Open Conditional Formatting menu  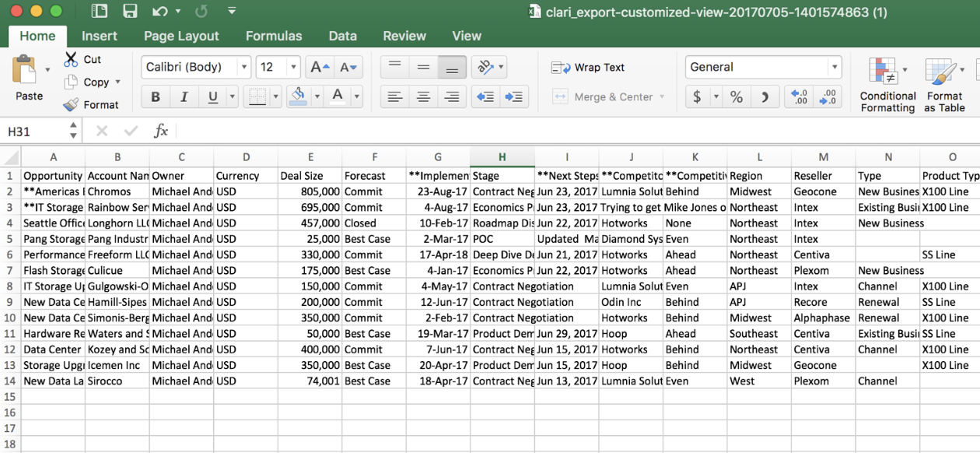887,84
